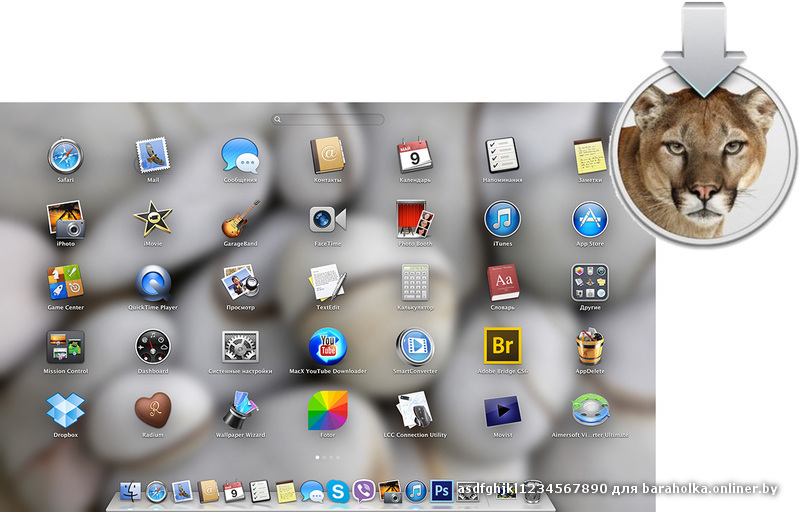Open Finder in the Dock

point(131,492)
